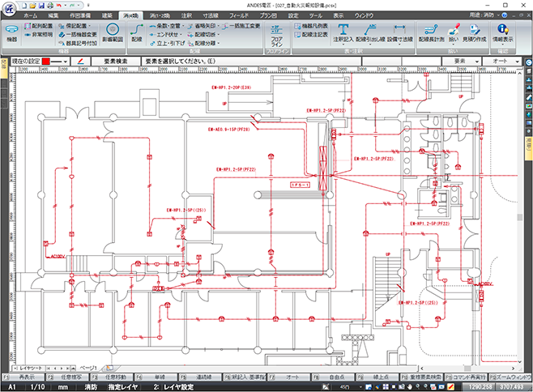533x392 pixels.
Task: Open the 注釈 ribbon tab
Action: (186, 15)
